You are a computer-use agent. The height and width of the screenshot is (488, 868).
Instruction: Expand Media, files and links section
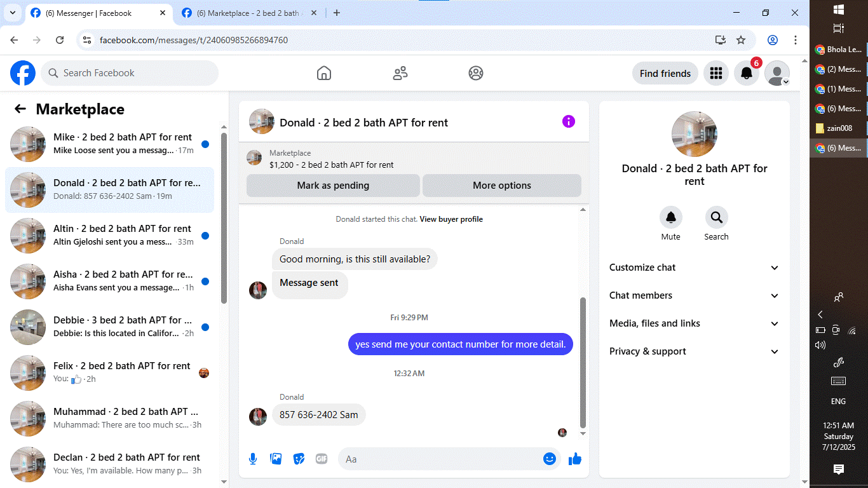click(694, 323)
